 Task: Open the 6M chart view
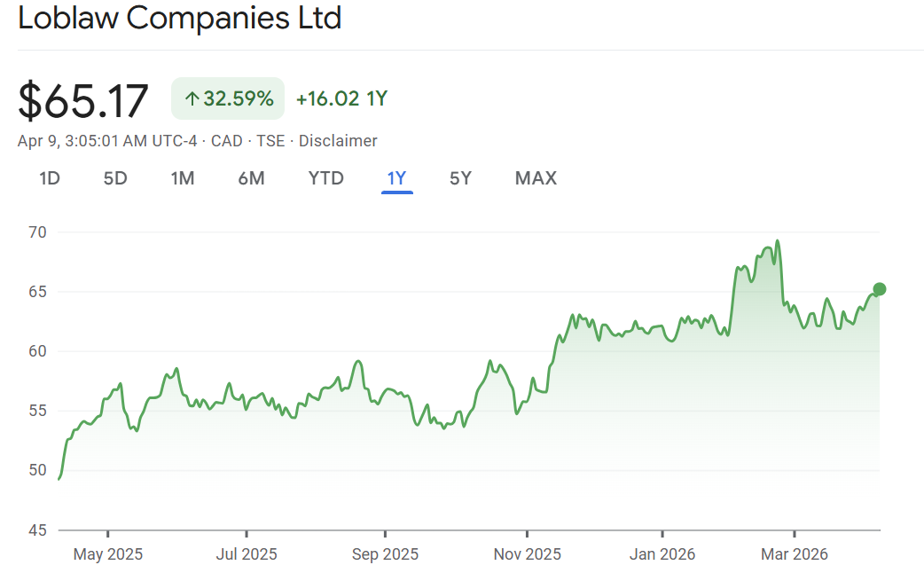(251, 178)
